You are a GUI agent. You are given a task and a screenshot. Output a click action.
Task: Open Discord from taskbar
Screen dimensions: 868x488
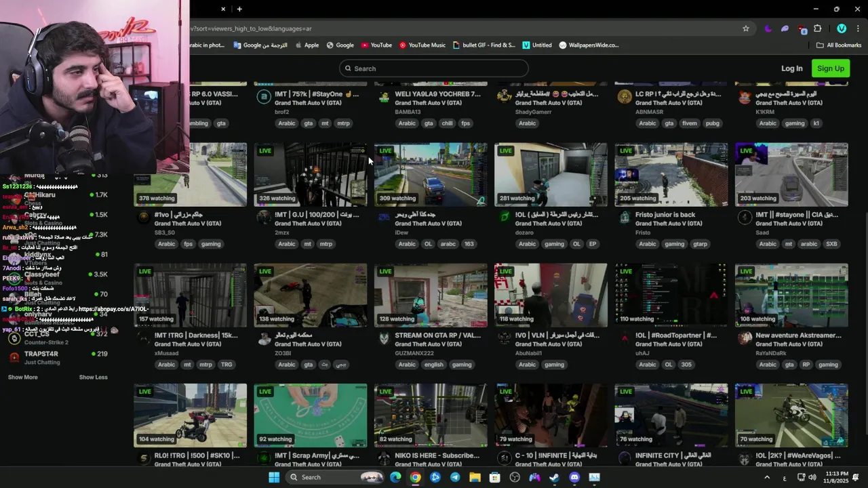574,477
